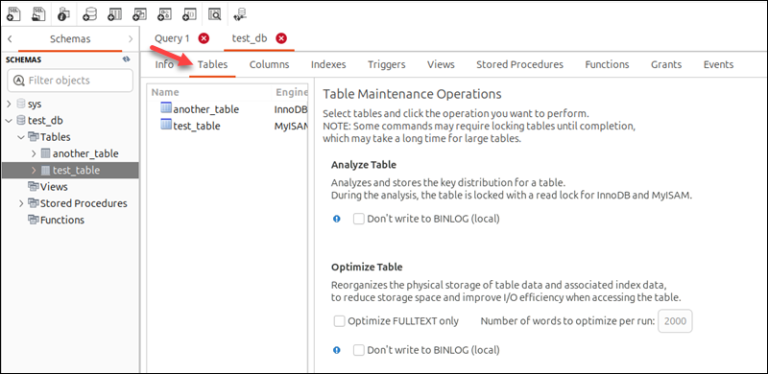Screen dimensions: 768x374
Task: Open an SQL script file icon
Action: point(39,14)
